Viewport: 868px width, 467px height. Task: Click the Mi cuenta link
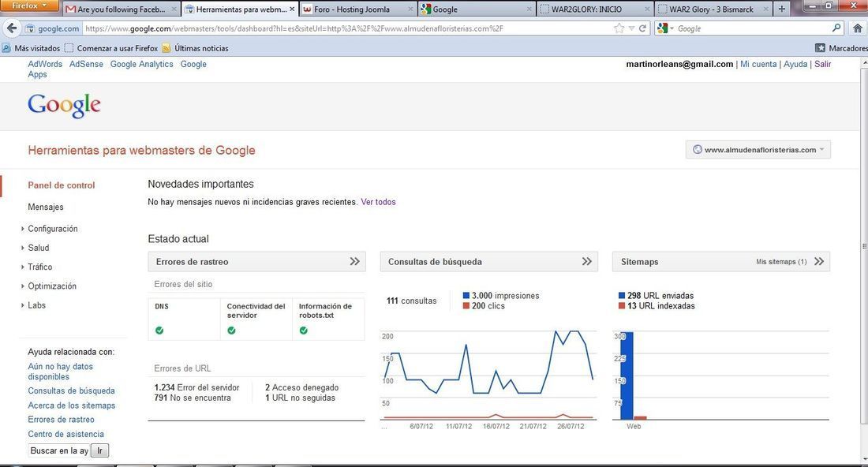click(x=758, y=64)
